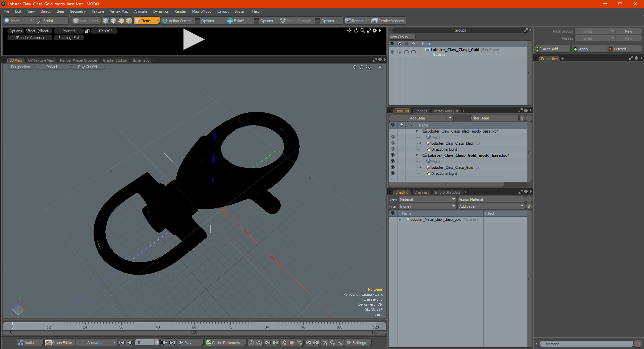This screenshot has height=349, width=644.
Task: Open the Texture menu
Action: [98, 11]
